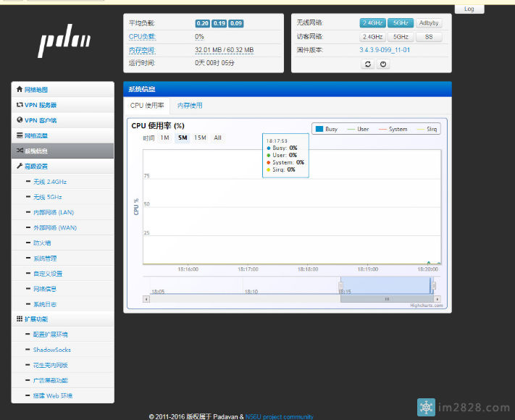This screenshot has height=420, width=515.
Task: Toggle the guest network SS button
Action: tap(429, 36)
